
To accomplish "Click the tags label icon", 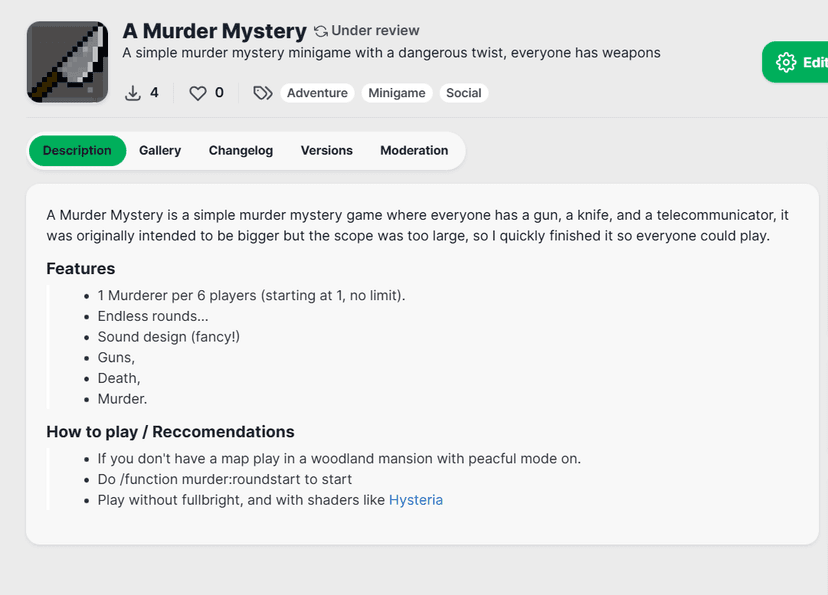I will pyautogui.click(x=262, y=93).
